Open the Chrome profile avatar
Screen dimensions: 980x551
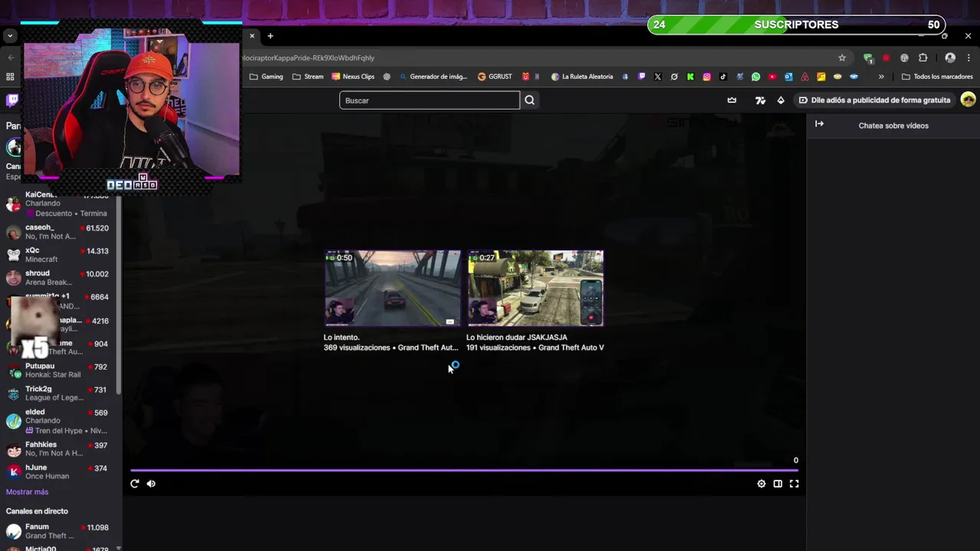pyautogui.click(x=950, y=57)
